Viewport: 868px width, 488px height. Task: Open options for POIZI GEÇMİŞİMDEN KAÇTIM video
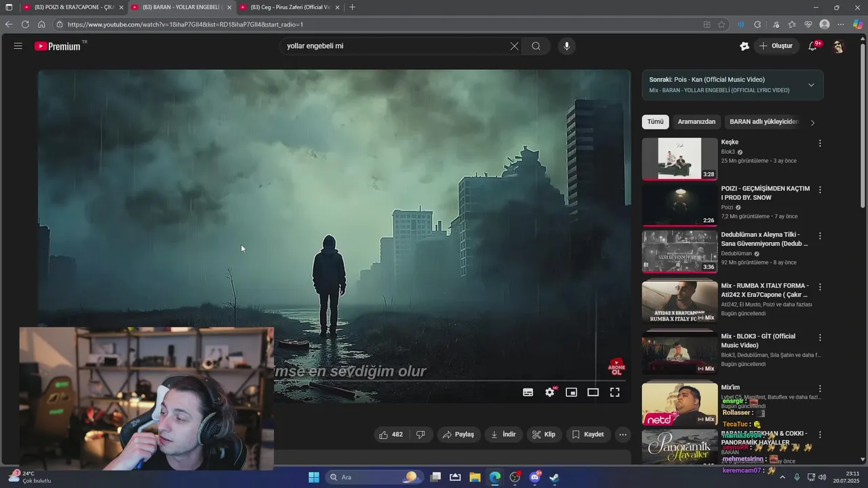point(820,190)
